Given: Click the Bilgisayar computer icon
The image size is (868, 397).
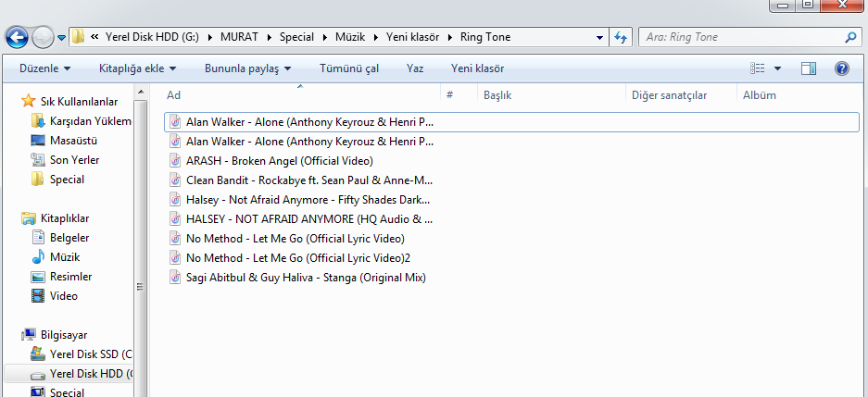Looking at the screenshot, I should point(28,335).
